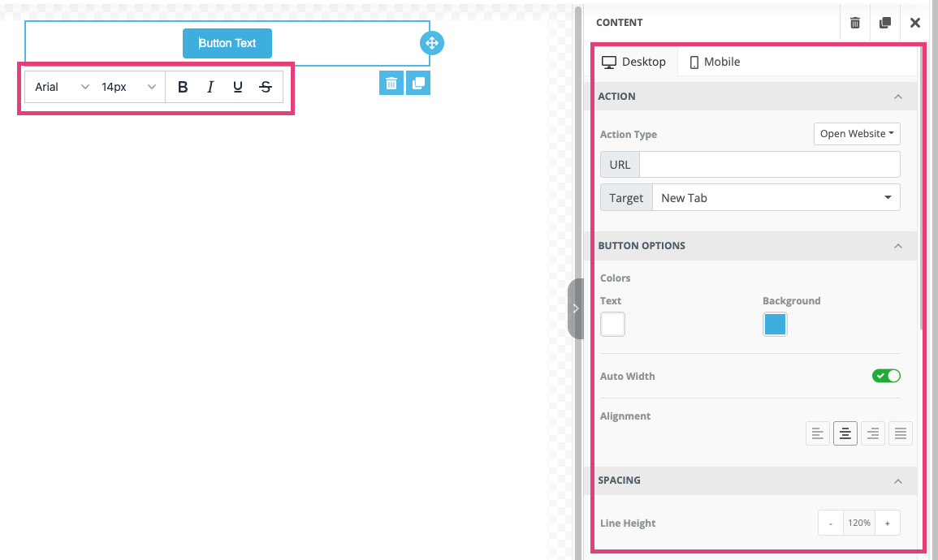The height and width of the screenshot is (560, 938).
Task: Click the move handle on the button block
Action: coord(432,43)
